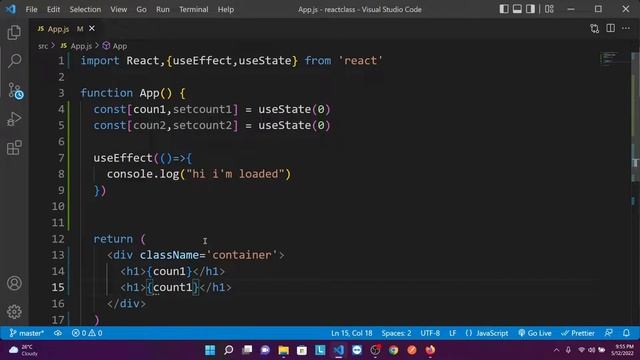Open the File menu
640x360 pixels.
click(x=31, y=9)
